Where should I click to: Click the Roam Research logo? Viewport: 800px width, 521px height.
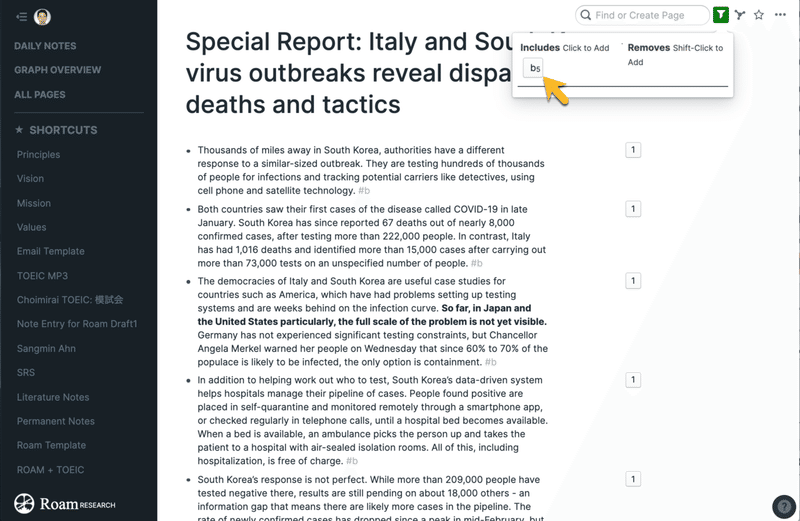pos(65,504)
